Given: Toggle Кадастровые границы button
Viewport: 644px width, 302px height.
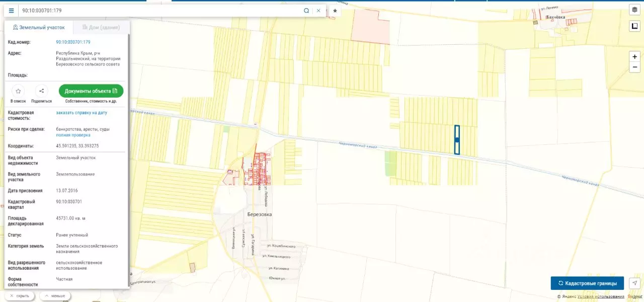Looking at the screenshot, I should pos(587,283).
